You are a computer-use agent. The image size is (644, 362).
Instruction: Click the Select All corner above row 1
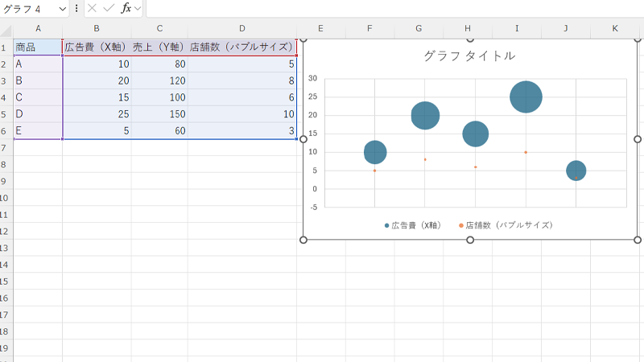point(6,30)
